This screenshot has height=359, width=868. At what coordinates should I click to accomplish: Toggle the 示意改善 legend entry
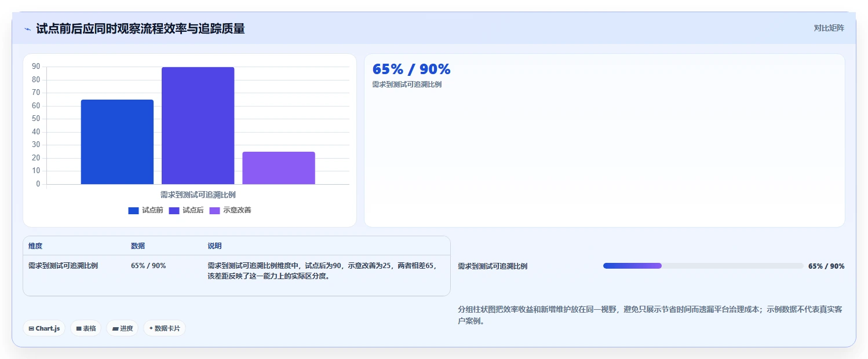[x=231, y=210]
